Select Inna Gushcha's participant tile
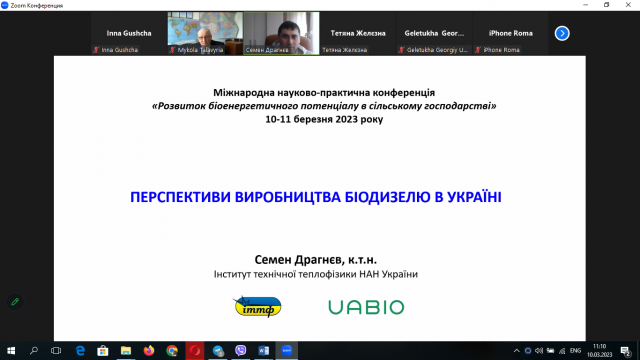This screenshot has height=360, width=640. click(129, 33)
